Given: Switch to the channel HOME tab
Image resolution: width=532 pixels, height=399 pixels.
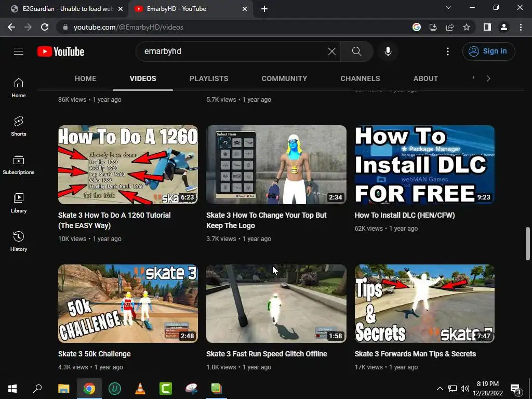Looking at the screenshot, I should click(86, 78).
